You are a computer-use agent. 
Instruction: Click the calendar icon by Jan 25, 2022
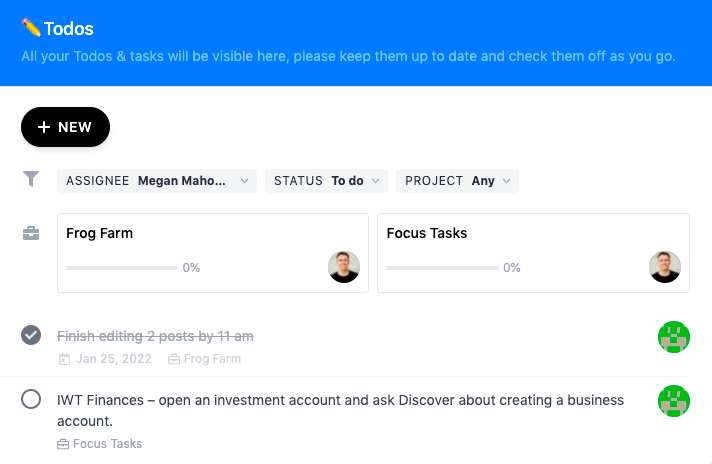[x=65, y=359]
